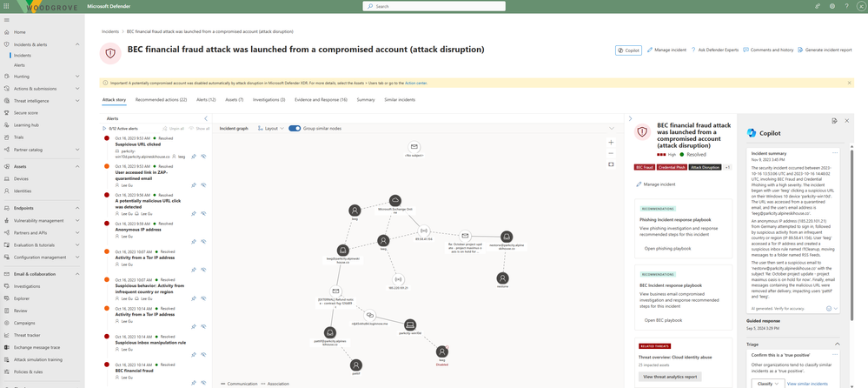Hide first Activity from Tor IP alert
Viewport: 868px width, 388px height.
point(203,270)
